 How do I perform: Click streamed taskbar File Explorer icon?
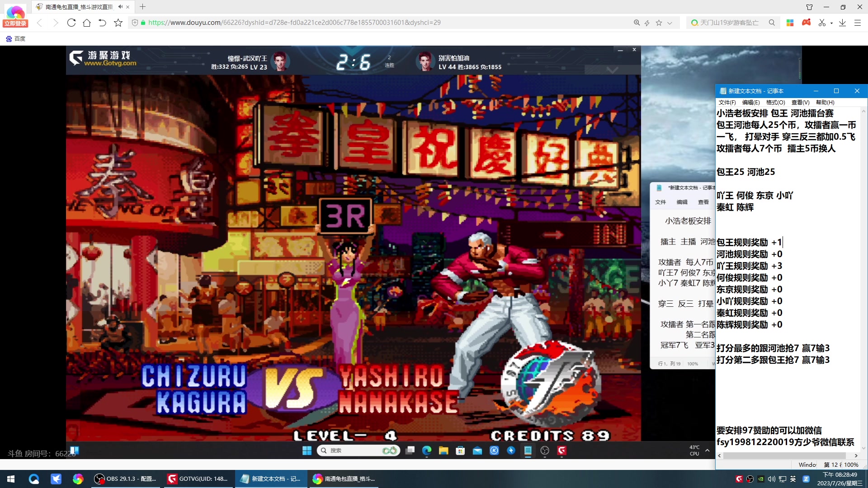443,450
